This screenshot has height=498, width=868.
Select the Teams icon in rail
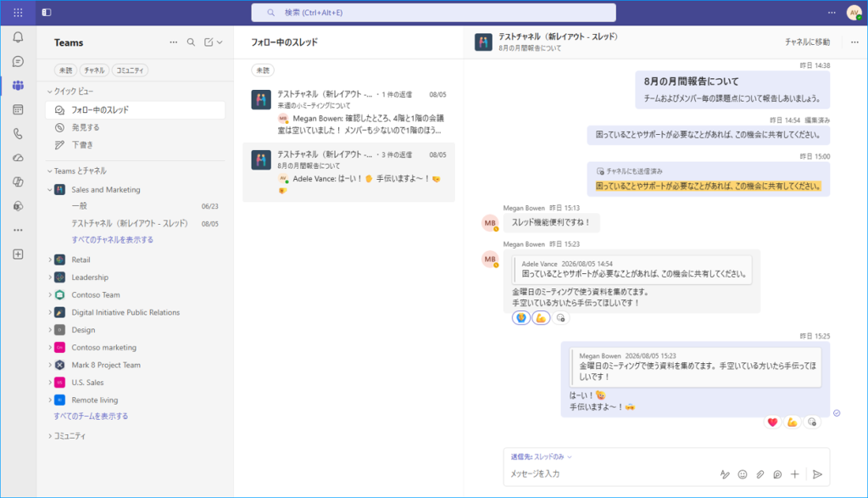point(18,86)
